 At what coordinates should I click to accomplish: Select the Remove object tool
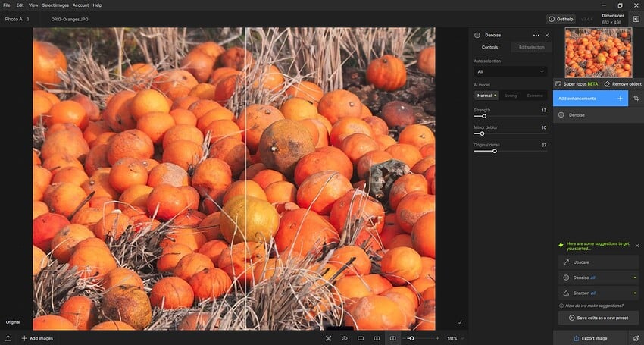[x=622, y=84]
